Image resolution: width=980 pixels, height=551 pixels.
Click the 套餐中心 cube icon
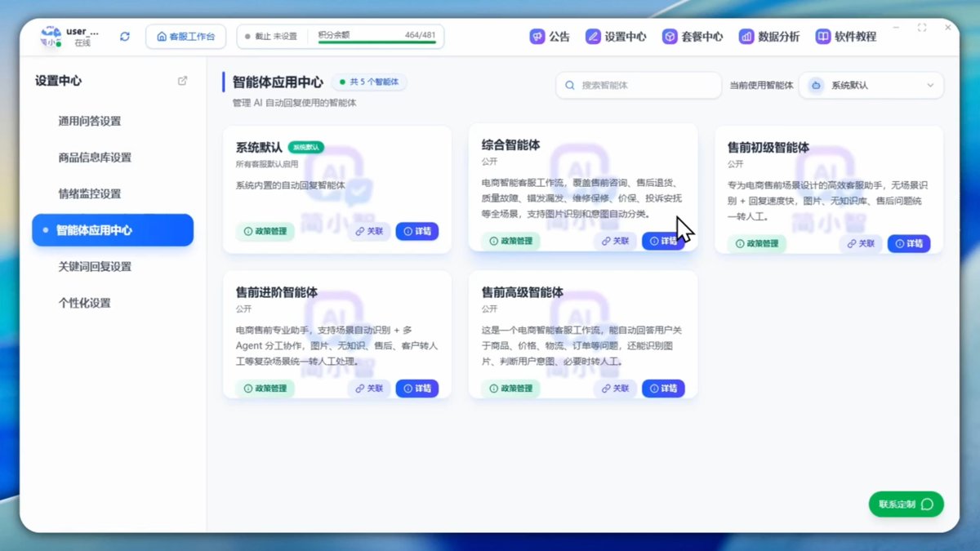pyautogui.click(x=670, y=37)
